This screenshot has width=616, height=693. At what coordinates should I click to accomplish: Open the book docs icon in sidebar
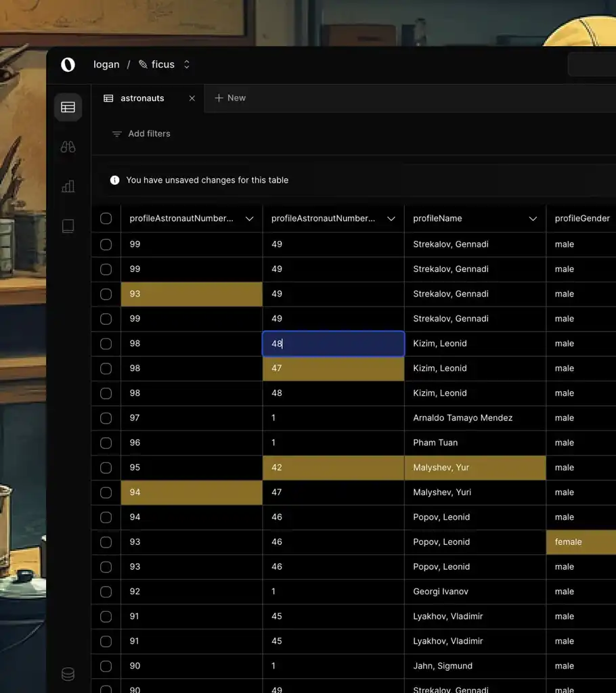[68, 226]
